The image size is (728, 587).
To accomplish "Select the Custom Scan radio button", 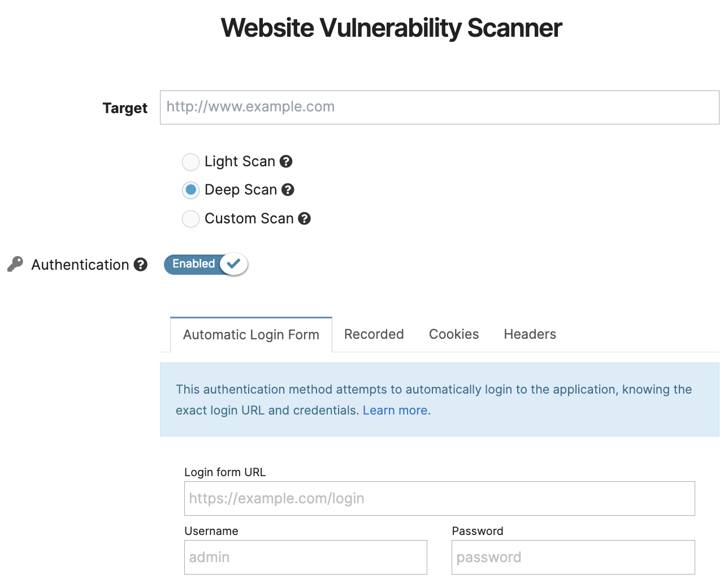I will [190, 219].
